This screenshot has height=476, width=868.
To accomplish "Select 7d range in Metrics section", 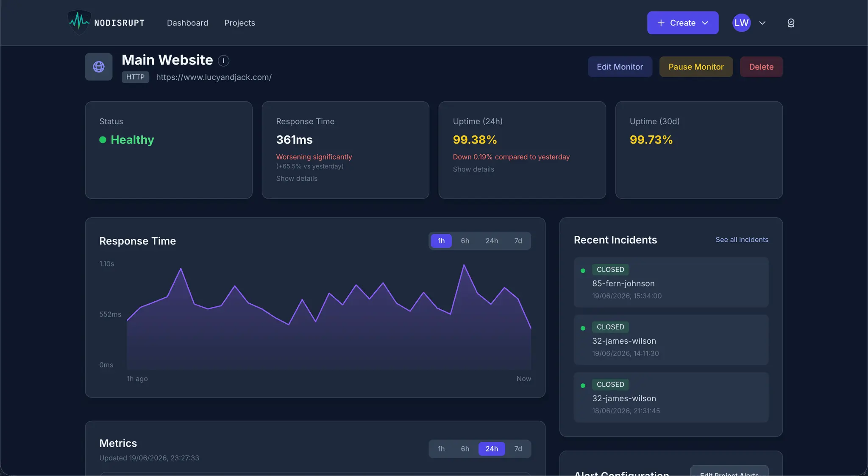I will click(x=518, y=449).
